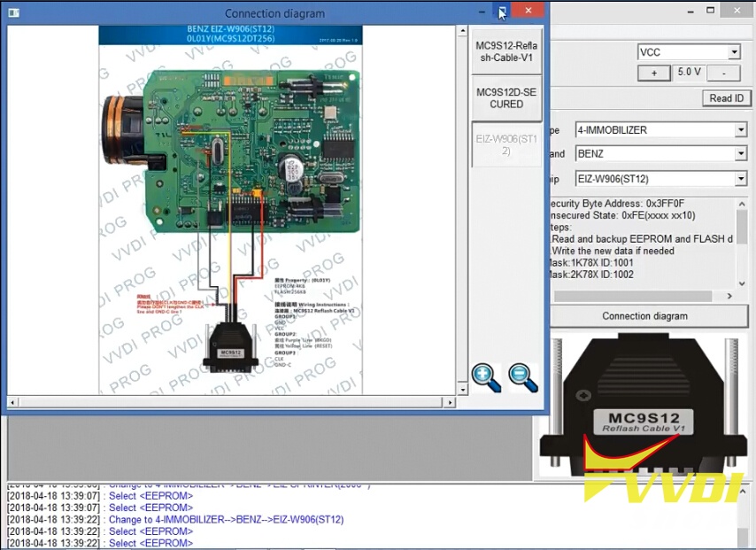
Task: Click the 13:39:07 first 'Select <EEPROM>' log line
Action: (x=150, y=496)
